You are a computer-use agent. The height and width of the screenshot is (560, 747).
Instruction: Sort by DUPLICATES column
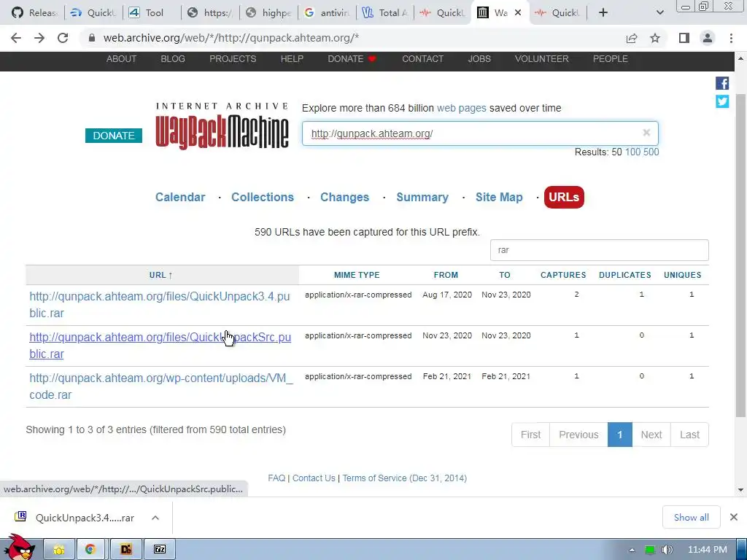pos(625,275)
